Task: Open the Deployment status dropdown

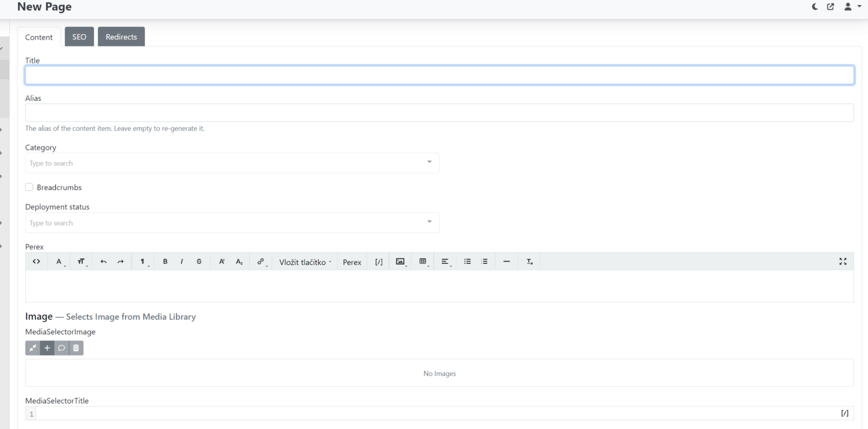Action: click(232, 223)
